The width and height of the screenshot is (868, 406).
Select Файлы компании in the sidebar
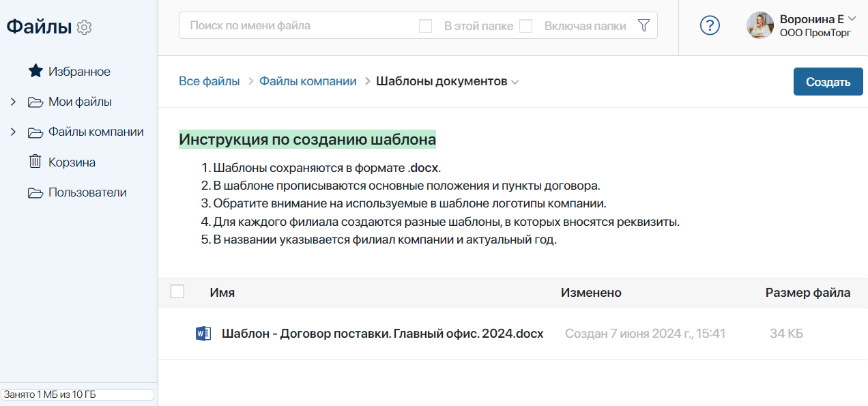96,132
